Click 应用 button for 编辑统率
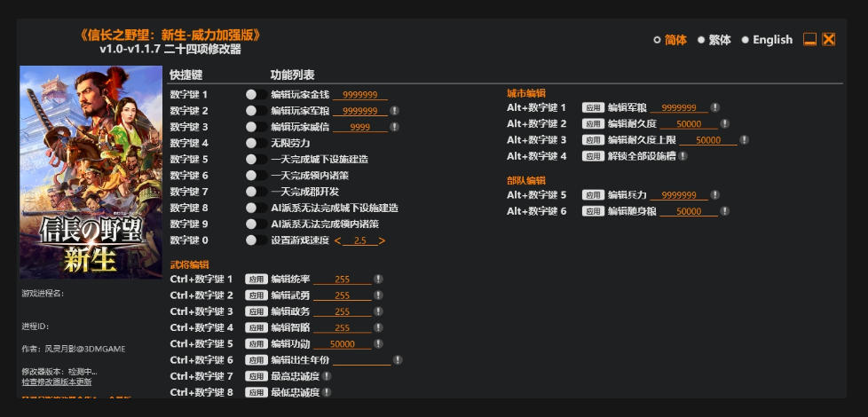Screen dimensions: 868x417 coord(256,279)
